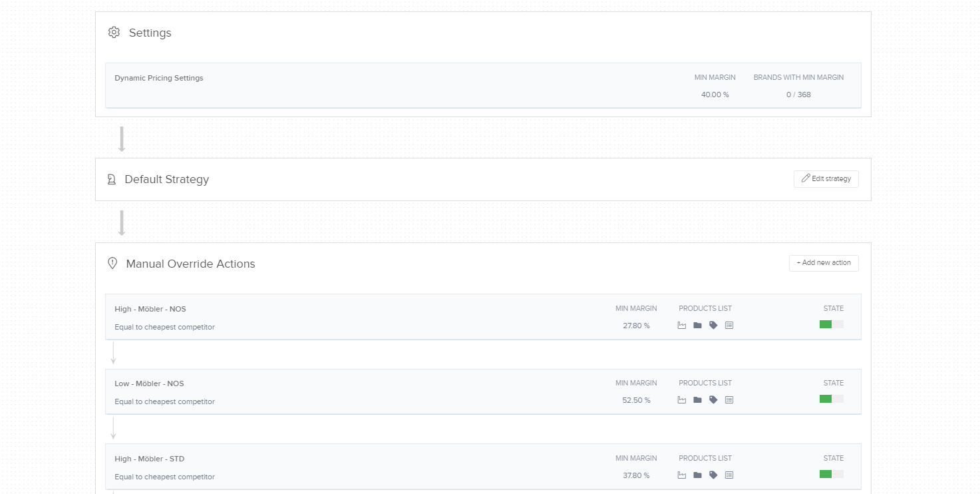
Task: Click the Settings section heading
Action: click(x=150, y=33)
